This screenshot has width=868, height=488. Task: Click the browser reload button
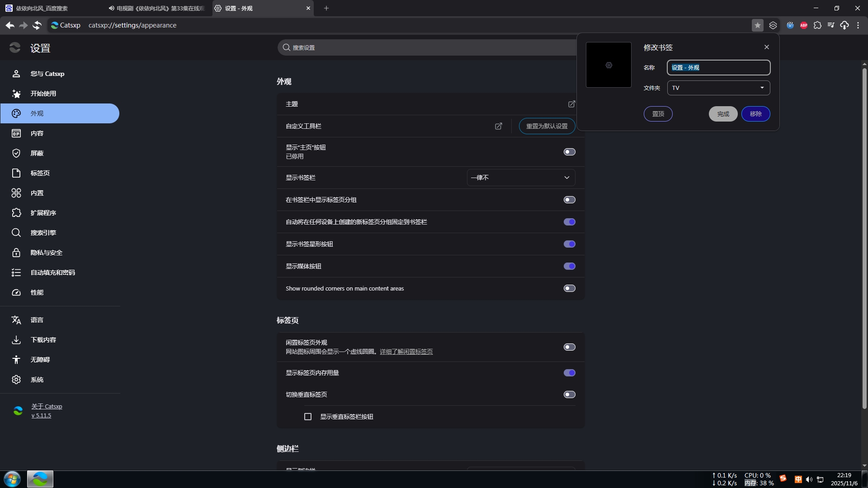pos(37,25)
